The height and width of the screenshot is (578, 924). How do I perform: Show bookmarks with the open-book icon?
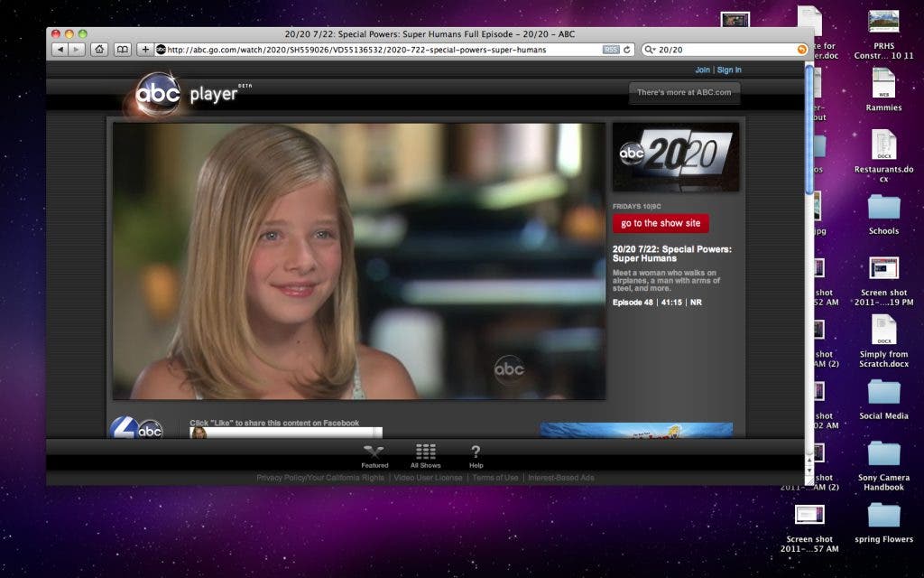tap(122, 50)
